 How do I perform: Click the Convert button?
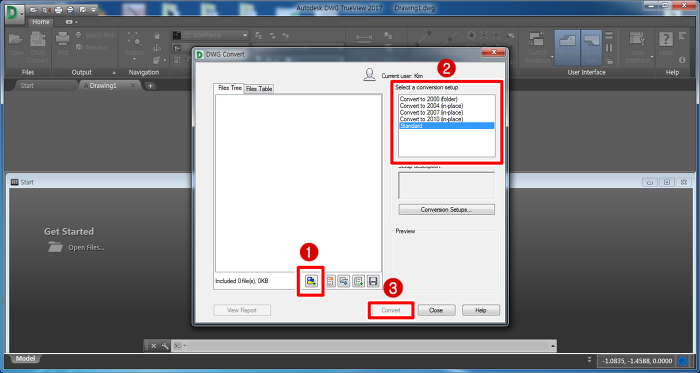click(x=391, y=310)
